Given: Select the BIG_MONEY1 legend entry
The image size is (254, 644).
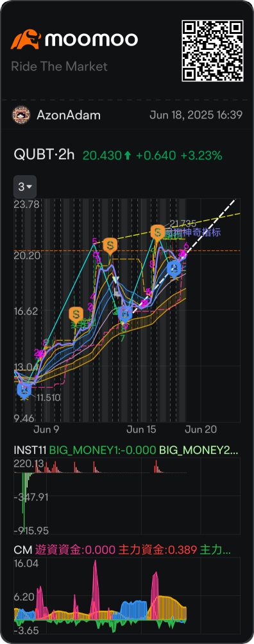Looking at the screenshot, I should click(103, 450).
